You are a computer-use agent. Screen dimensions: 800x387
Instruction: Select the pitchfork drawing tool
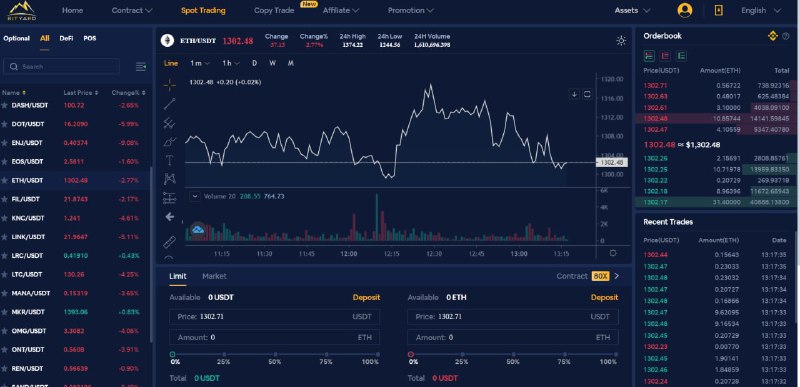(x=169, y=123)
